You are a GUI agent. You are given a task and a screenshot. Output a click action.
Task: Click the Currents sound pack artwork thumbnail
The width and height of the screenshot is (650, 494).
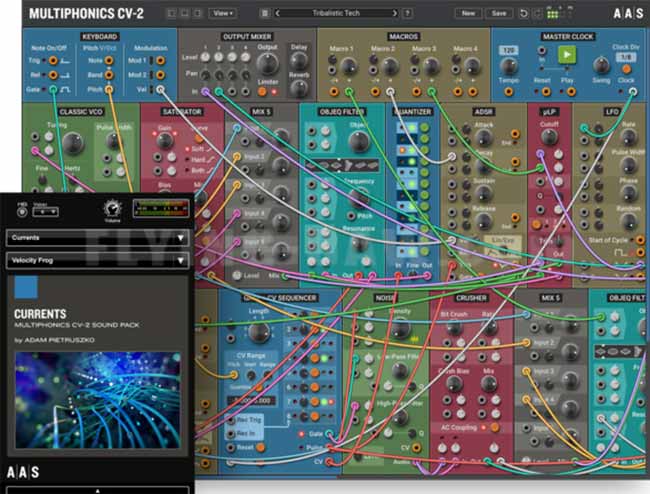tap(97, 400)
